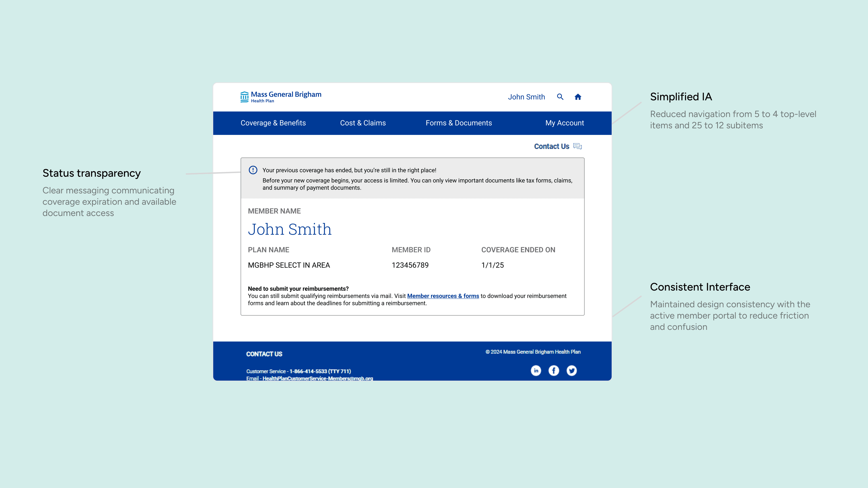Click the CONTACT US footer heading
Screen dimensions: 868x488
pyautogui.click(x=264, y=354)
